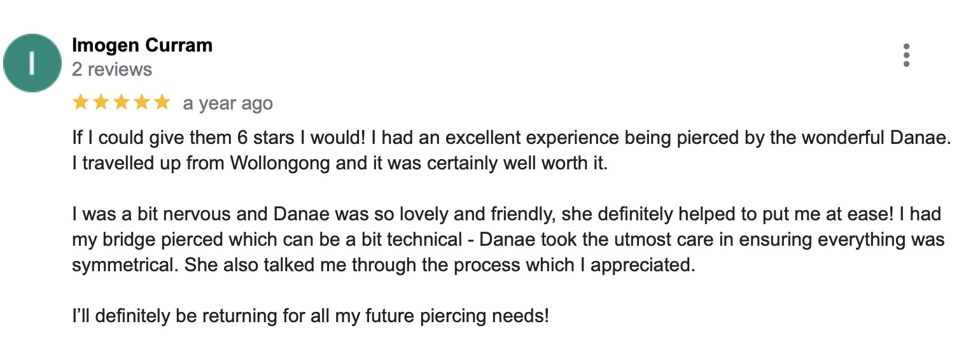Click the final sentence "I'll definitely be returning"
This screenshot has height=340, width=980.
click(311, 315)
